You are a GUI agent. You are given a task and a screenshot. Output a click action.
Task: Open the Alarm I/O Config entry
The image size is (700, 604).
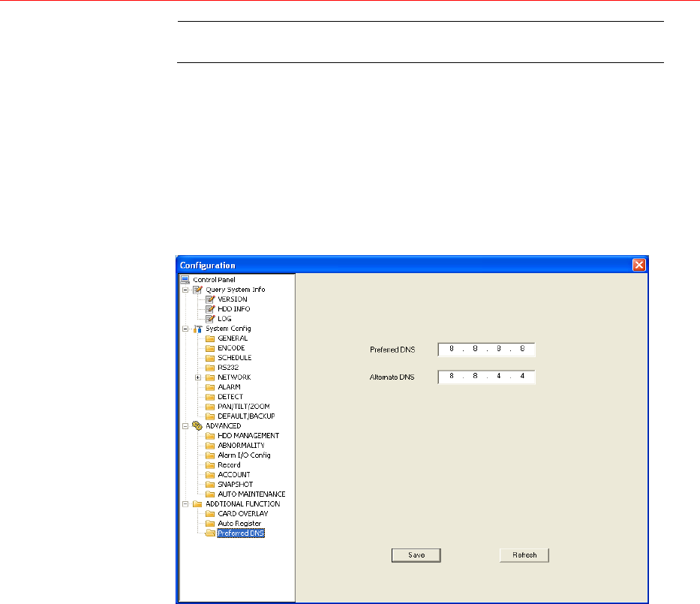[244, 455]
